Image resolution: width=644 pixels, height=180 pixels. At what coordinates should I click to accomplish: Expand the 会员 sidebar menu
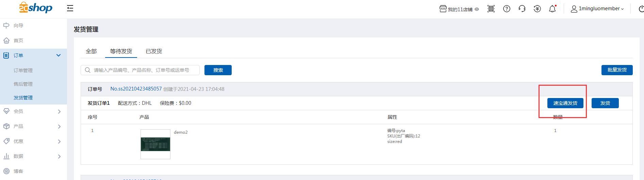(x=59, y=112)
